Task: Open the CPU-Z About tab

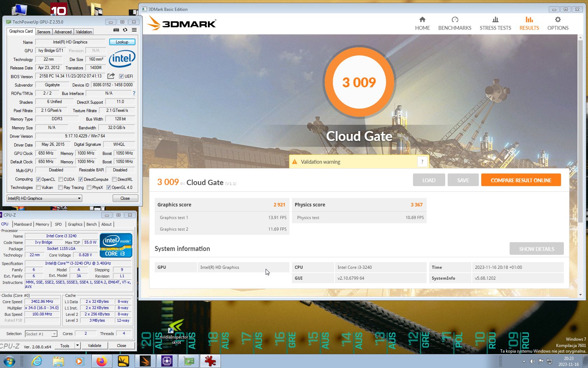Action: coord(106,224)
